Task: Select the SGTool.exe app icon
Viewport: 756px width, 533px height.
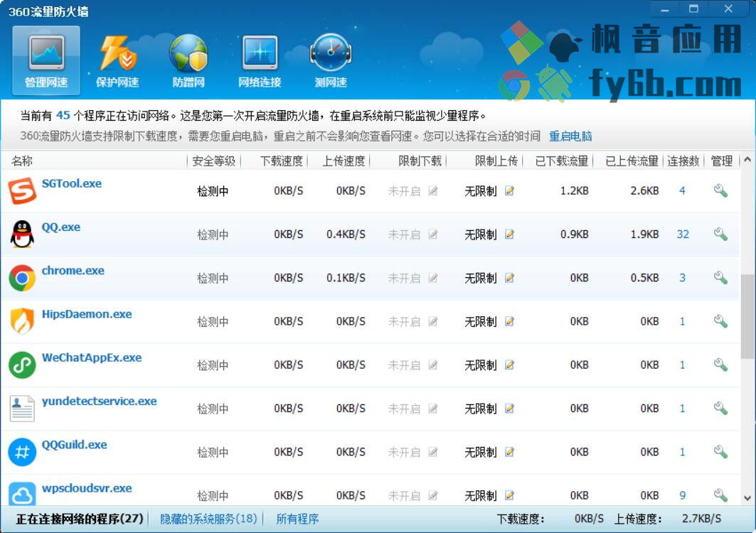Action: 22,191
